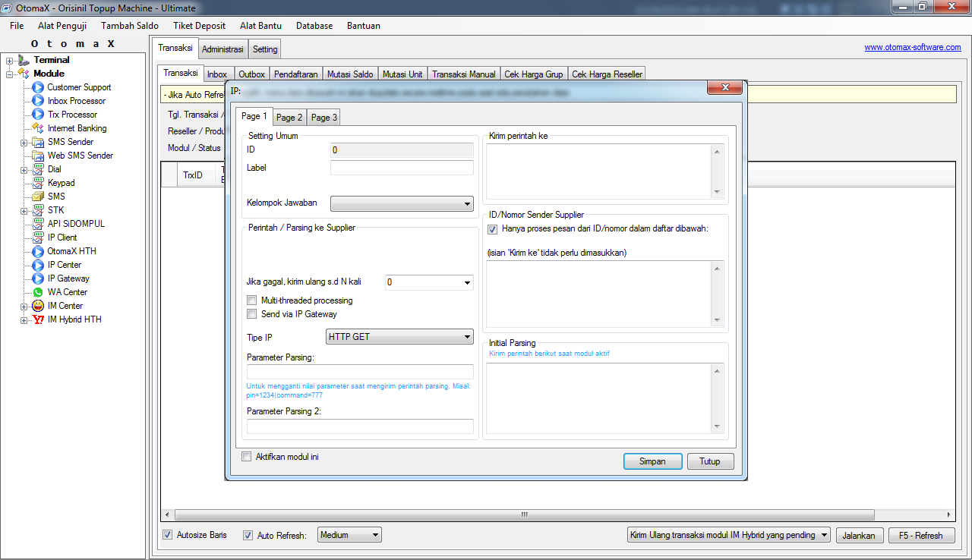The width and height of the screenshot is (972, 560).
Task: Change the Auto Refresh speed from Medium
Action: [349, 534]
